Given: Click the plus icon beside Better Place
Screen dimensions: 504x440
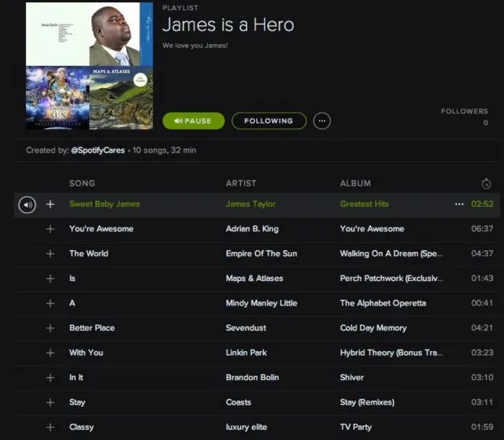Looking at the screenshot, I should (x=50, y=328).
